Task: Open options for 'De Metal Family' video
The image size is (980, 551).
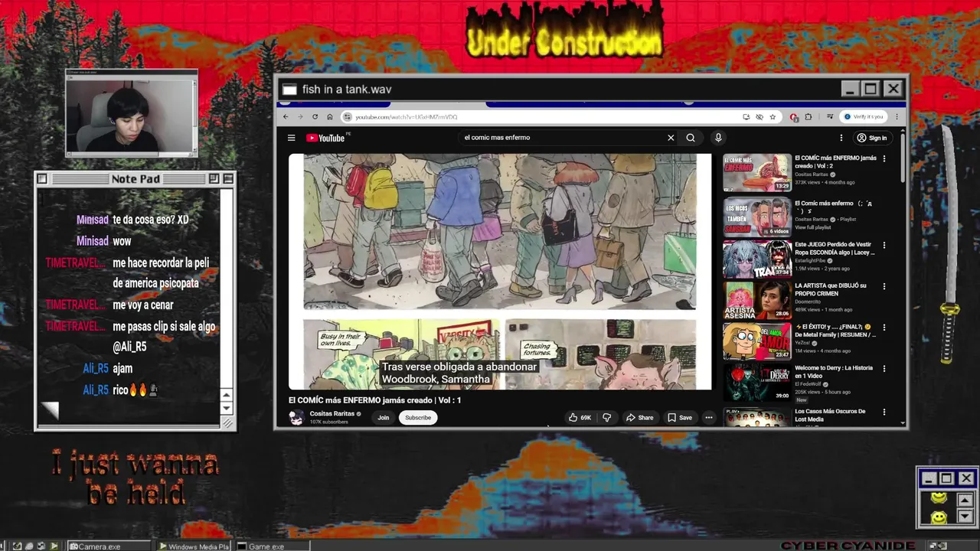Action: pyautogui.click(x=884, y=327)
